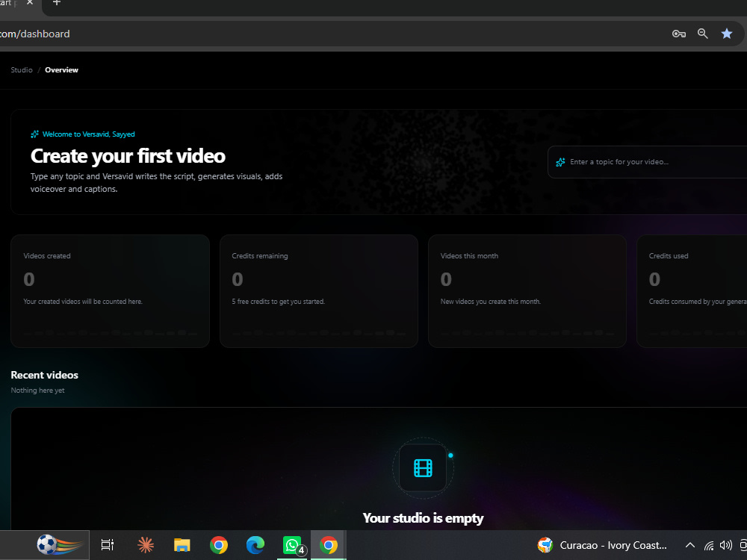Open a new browser tab with plus button
This screenshot has height=560, width=747.
point(56,3)
